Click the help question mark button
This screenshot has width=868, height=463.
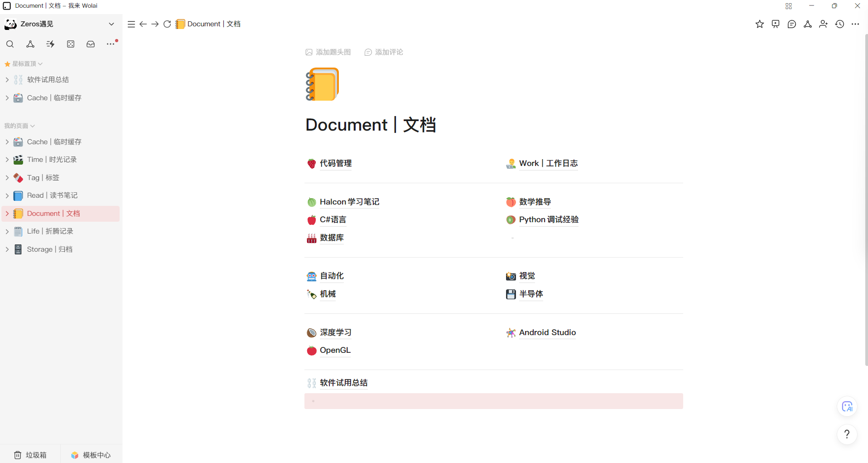click(847, 434)
